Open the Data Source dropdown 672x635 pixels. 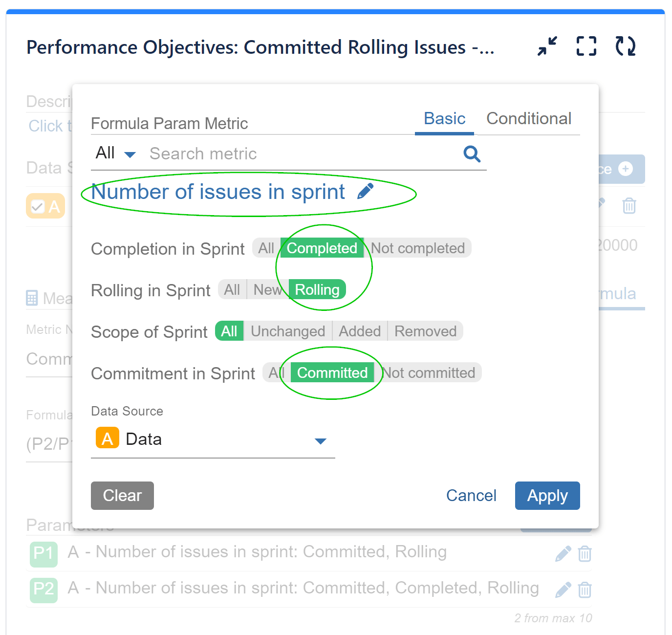pos(321,440)
